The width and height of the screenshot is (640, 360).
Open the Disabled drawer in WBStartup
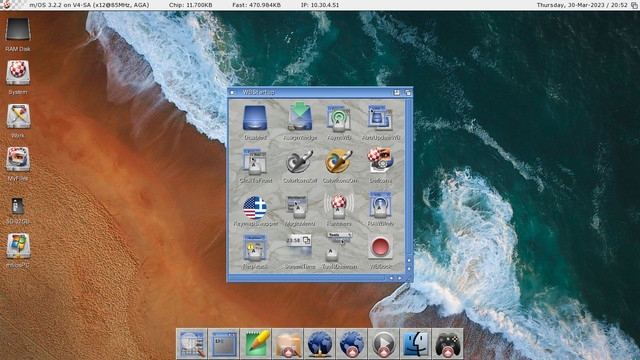tap(255, 118)
